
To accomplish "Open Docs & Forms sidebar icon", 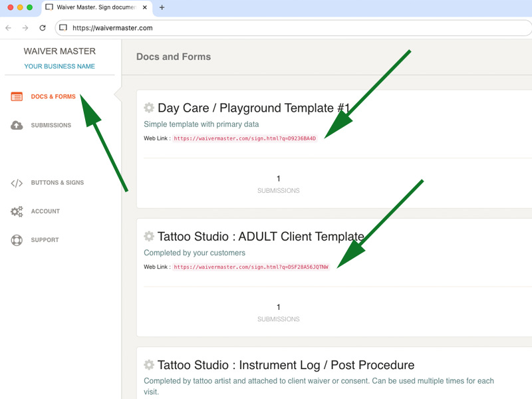I will coord(17,96).
